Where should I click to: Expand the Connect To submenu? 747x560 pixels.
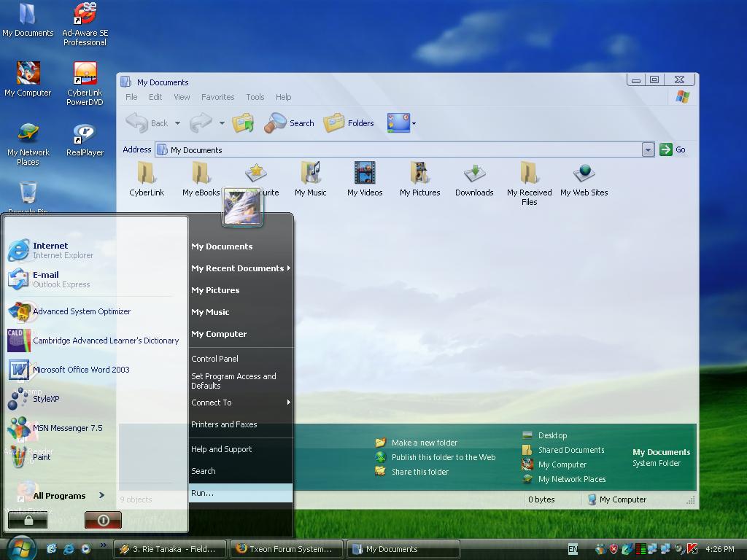[241, 402]
